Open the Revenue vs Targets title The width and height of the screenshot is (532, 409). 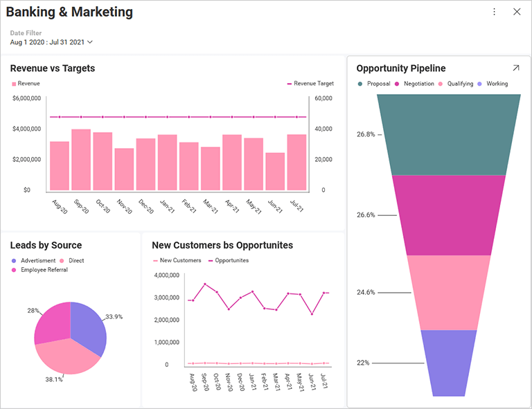[53, 68]
